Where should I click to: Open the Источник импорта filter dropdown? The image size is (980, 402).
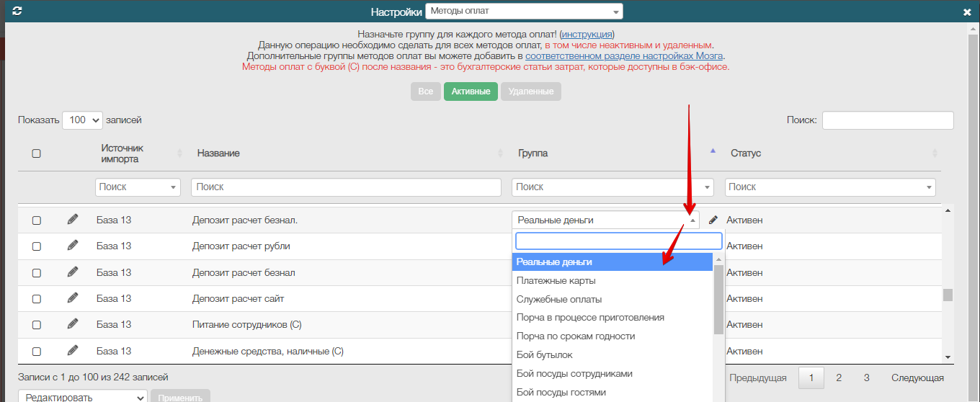[x=138, y=187]
